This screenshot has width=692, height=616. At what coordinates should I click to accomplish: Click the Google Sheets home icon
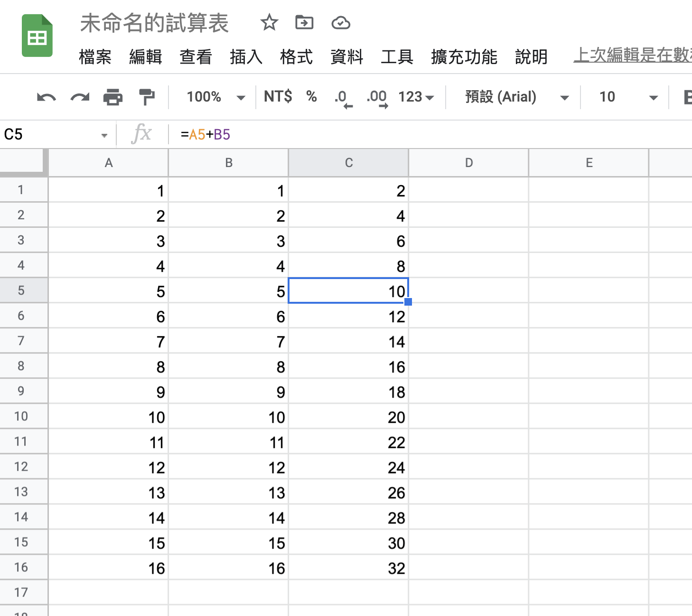tap(37, 36)
